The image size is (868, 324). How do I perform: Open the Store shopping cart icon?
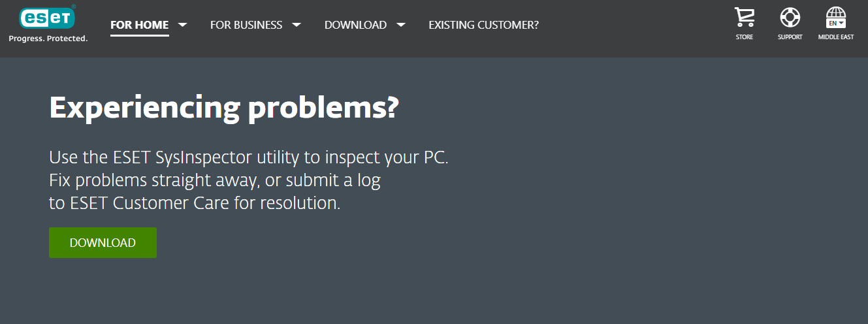745,18
